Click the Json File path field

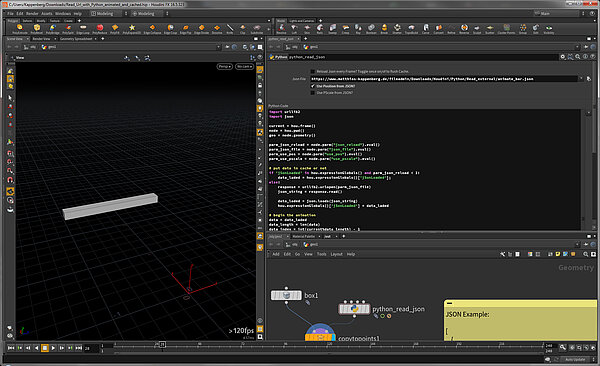[444, 79]
